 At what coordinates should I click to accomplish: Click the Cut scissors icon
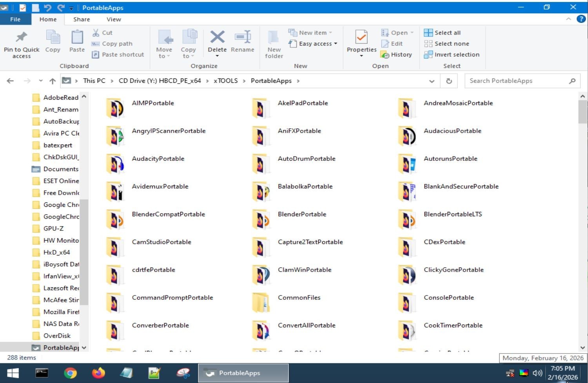(96, 33)
